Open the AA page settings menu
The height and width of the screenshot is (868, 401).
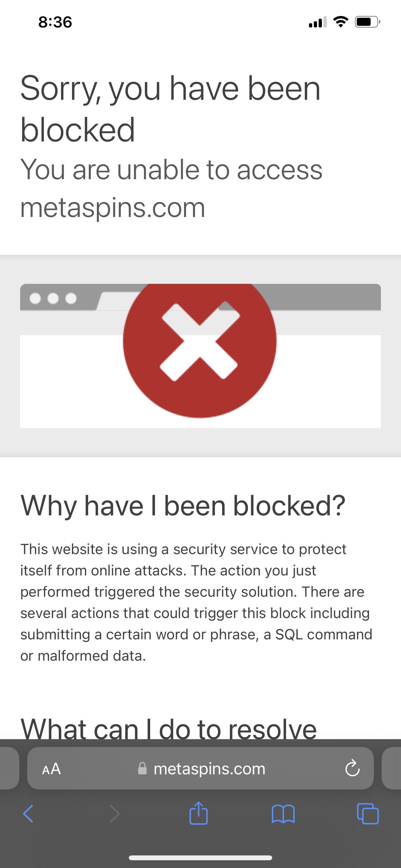(52, 769)
